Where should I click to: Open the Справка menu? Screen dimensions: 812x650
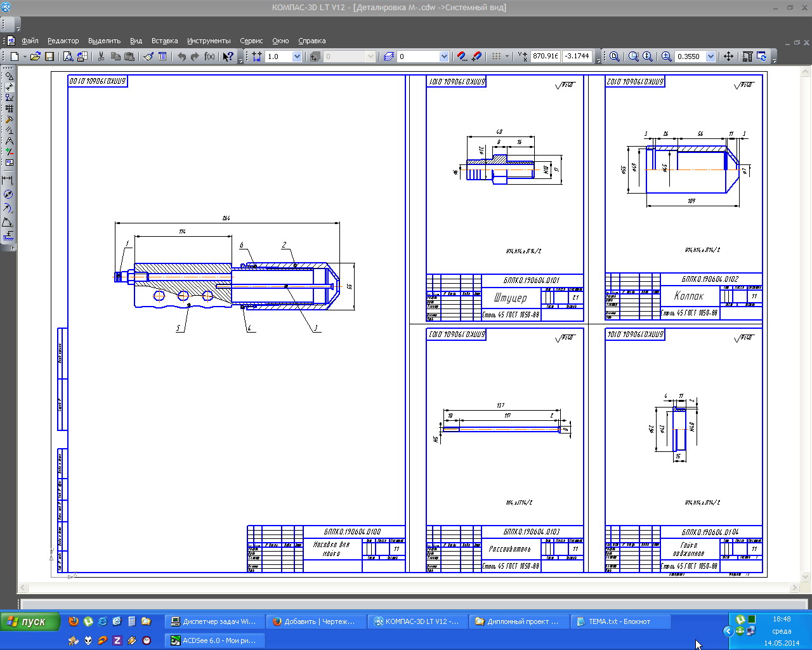click(x=312, y=41)
